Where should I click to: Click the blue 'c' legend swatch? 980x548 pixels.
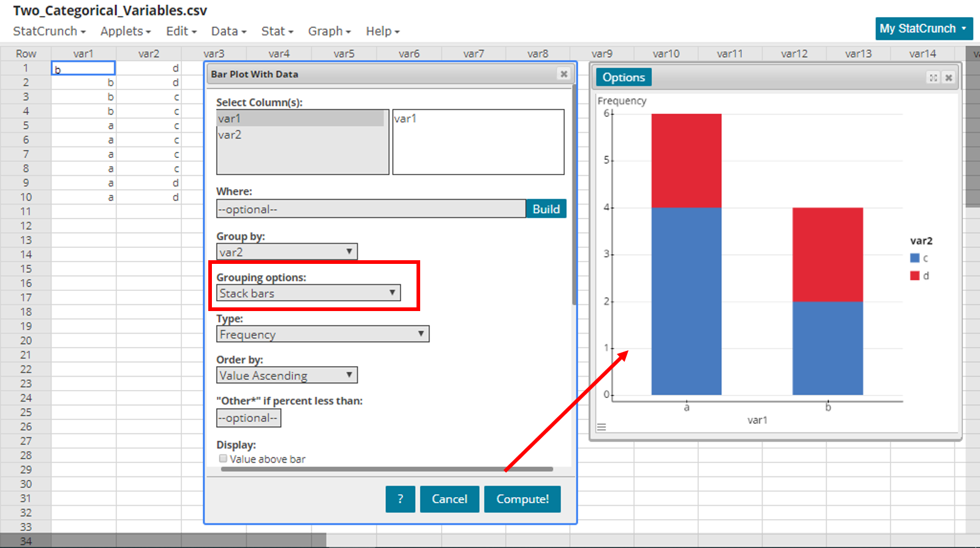914,258
